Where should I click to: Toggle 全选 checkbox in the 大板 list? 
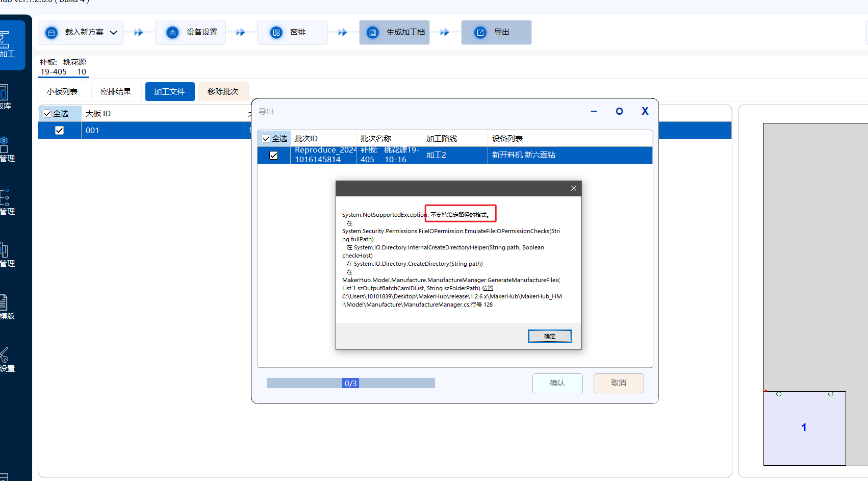click(x=47, y=114)
